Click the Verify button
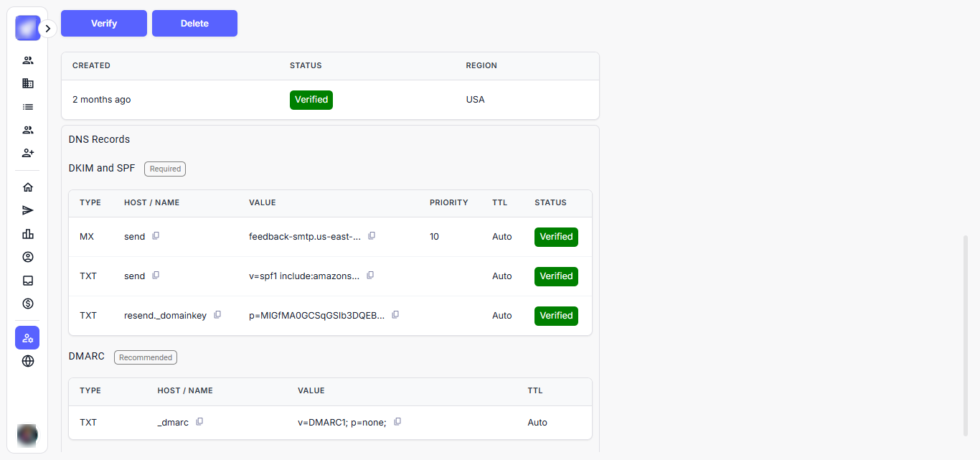Viewport: 980px width, 460px height. click(x=104, y=23)
